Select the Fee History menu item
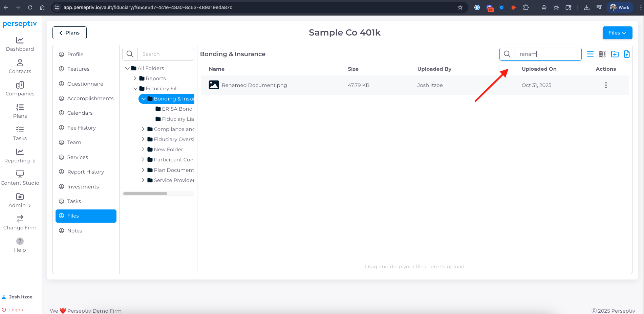The height and width of the screenshot is (314, 644). (x=86, y=128)
